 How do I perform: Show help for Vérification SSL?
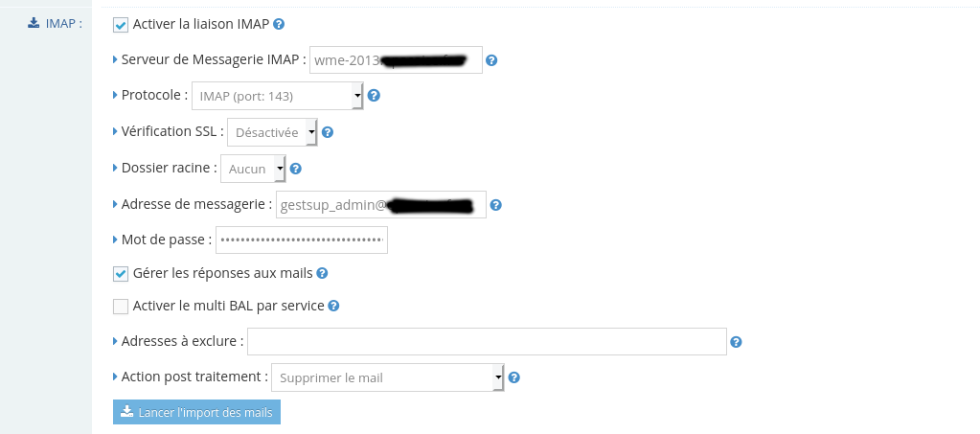click(x=327, y=132)
